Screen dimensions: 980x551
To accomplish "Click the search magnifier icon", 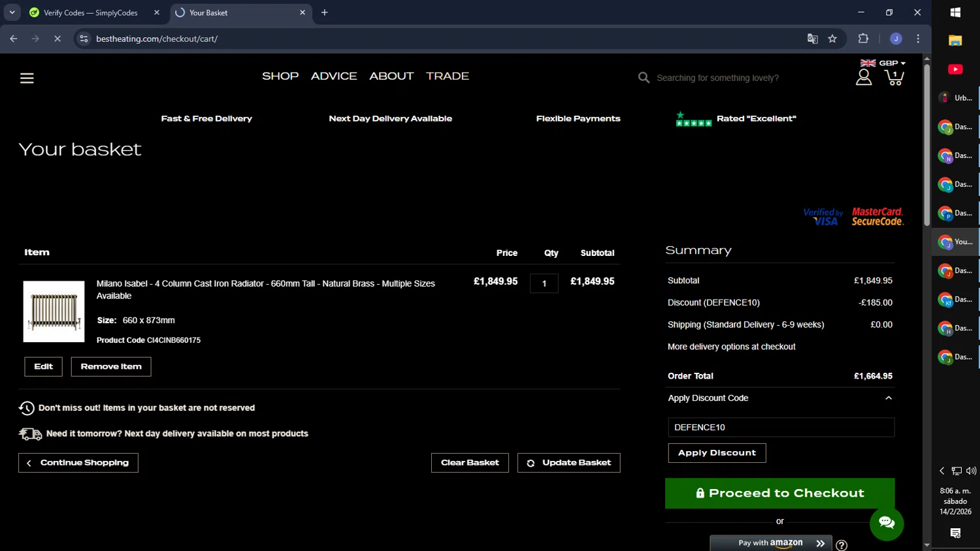I will click(x=644, y=78).
